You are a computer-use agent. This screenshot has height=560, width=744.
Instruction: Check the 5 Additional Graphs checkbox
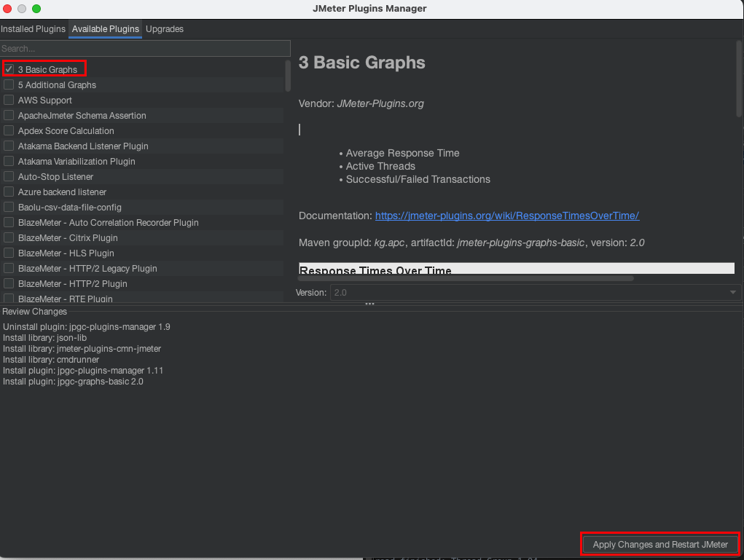pos(9,85)
